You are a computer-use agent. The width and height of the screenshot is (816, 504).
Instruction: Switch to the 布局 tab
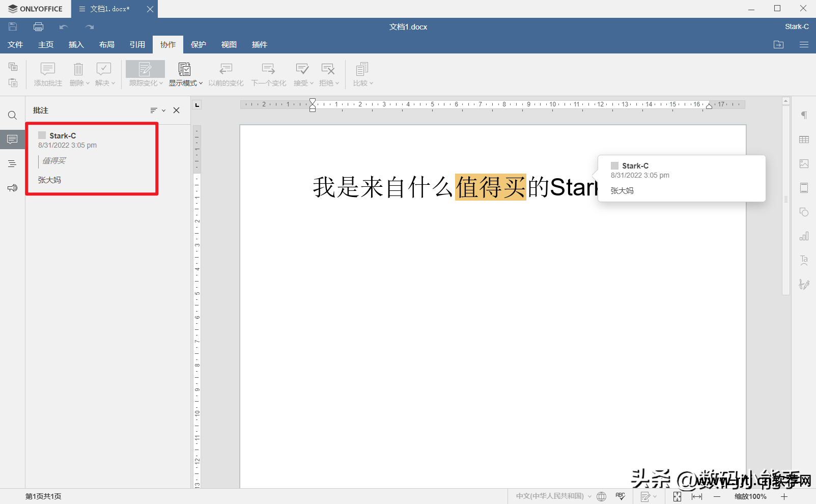[x=107, y=45]
